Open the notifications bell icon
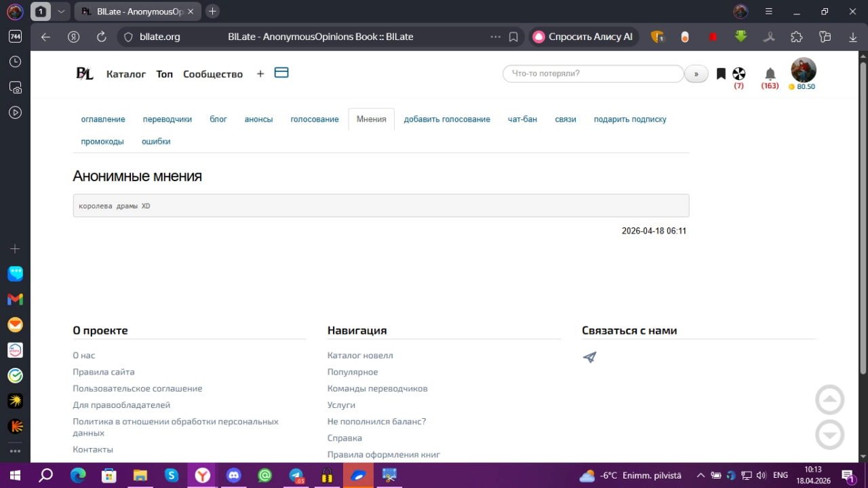This screenshot has height=488, width=868. 770,74
